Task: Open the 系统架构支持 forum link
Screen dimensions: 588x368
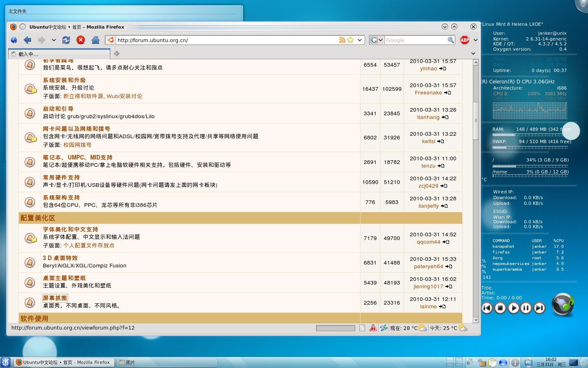Action: (61, 197)
